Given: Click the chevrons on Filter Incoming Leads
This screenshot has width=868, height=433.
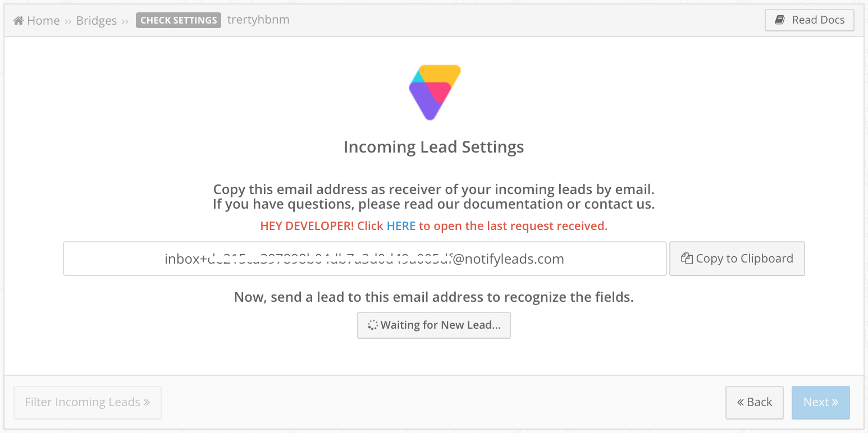Looking at the screenshot, I should [x=147, y=402].
